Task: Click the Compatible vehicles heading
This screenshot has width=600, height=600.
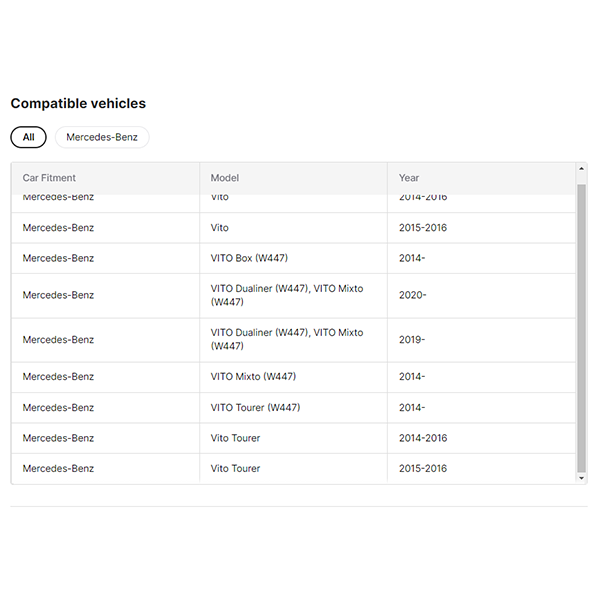Action: tap(78, 104)
